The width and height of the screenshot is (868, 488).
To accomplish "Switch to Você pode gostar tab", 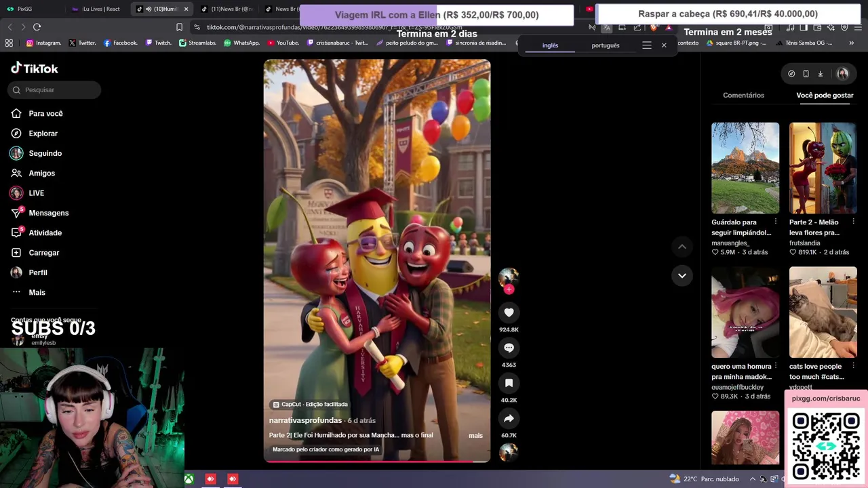I will (x=825, y=96).
